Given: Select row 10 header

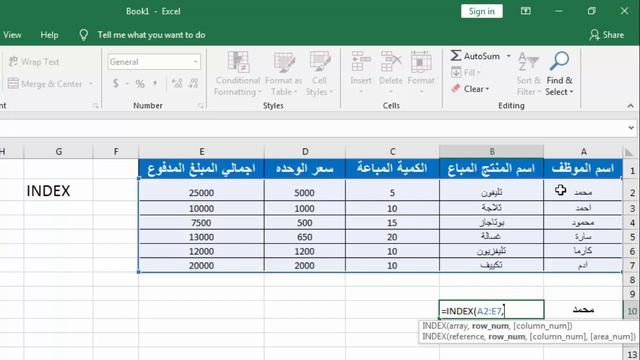Looking at the screenshot, I should pos(632,311).
